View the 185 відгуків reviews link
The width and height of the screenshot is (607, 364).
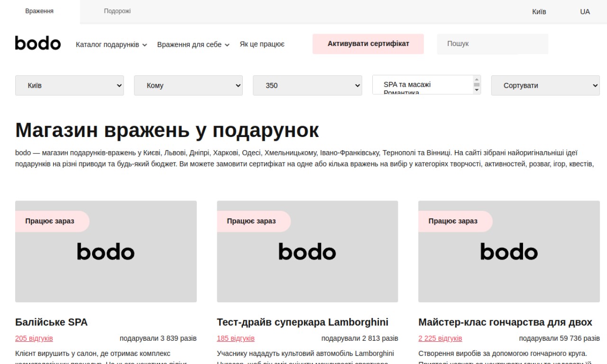[236, 338]
